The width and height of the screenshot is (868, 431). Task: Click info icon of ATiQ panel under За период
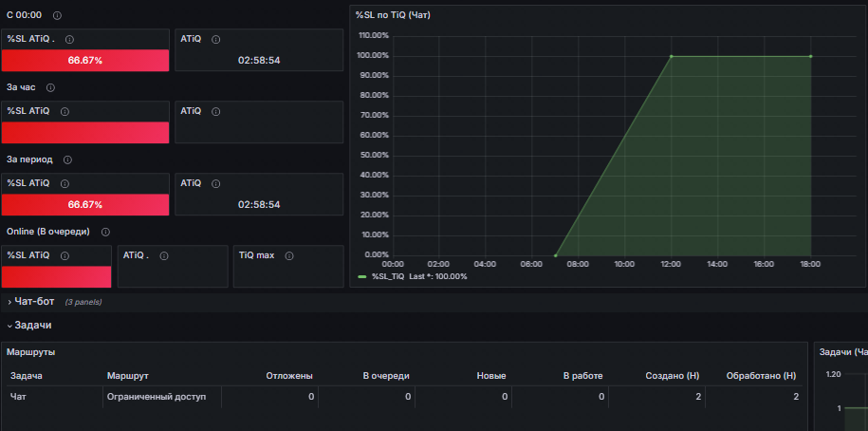click(216, 183)
